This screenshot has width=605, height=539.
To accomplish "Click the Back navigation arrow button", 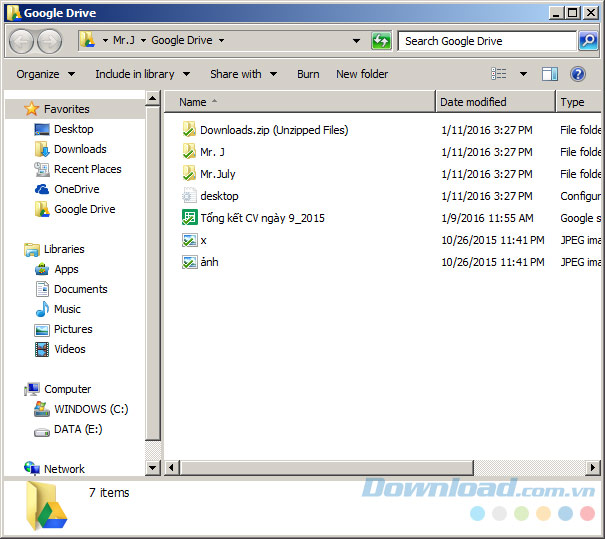I will click(x=21, y=41).
